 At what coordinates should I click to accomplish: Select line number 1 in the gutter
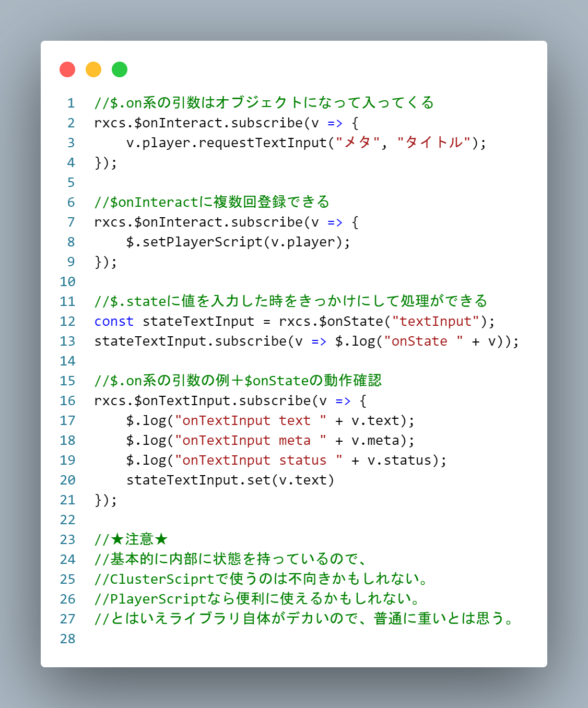[70, 103]
